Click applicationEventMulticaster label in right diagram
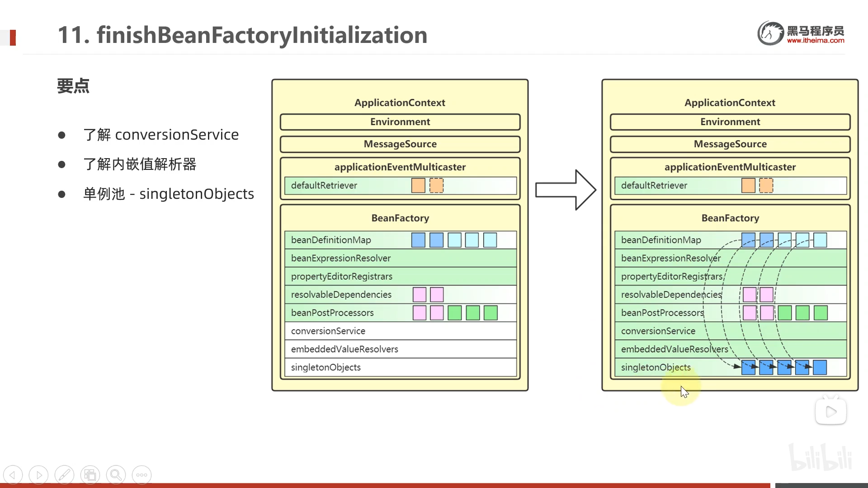This screenshot has height=488, width=868. (730, 167)
